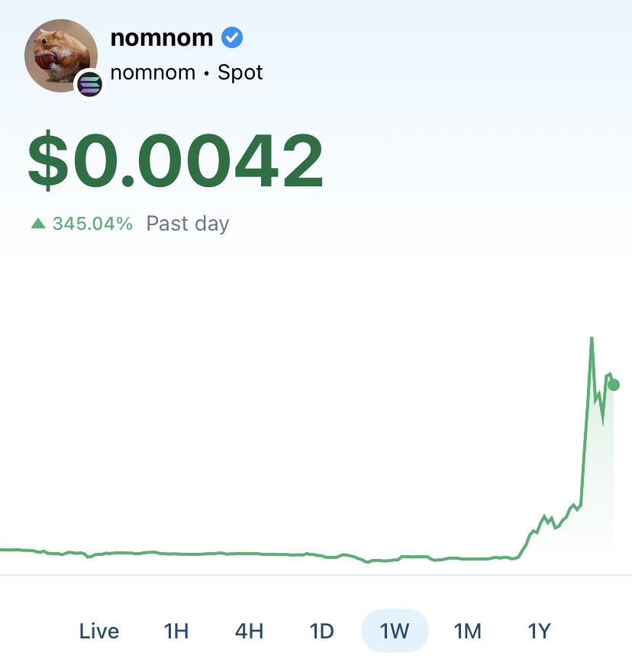This screenshot has width=632, height=672.
Task: Switch chart to 1M range
Action: tap(467, 631)
